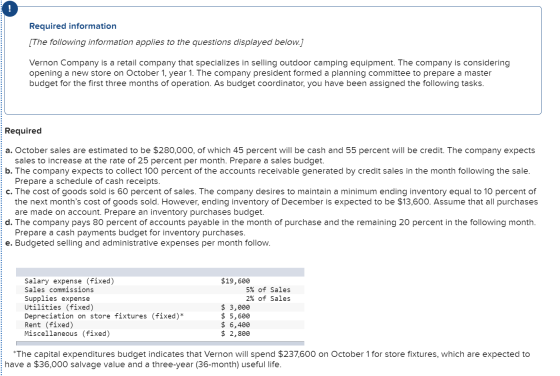Click the capital expenditures footnote text
The height and width of the screenshot is (376, 560).
[x=267, y=359]
